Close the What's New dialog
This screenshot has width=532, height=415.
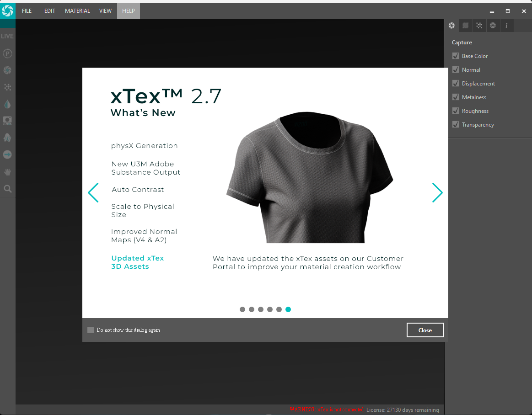tap(425, 330)
